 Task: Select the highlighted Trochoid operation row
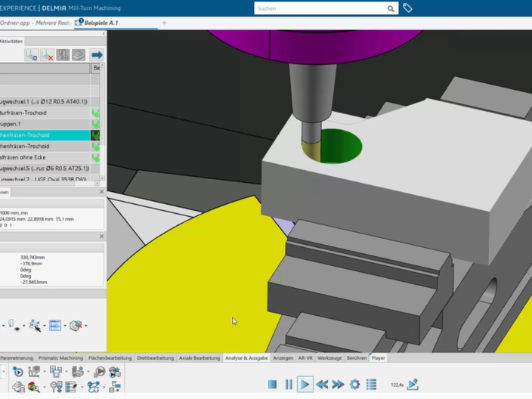pos(45,135)
